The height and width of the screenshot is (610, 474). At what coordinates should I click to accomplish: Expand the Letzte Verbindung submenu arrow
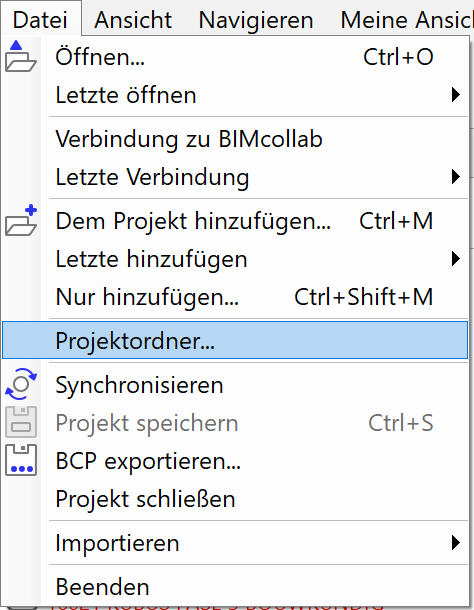tap(455, 177)
